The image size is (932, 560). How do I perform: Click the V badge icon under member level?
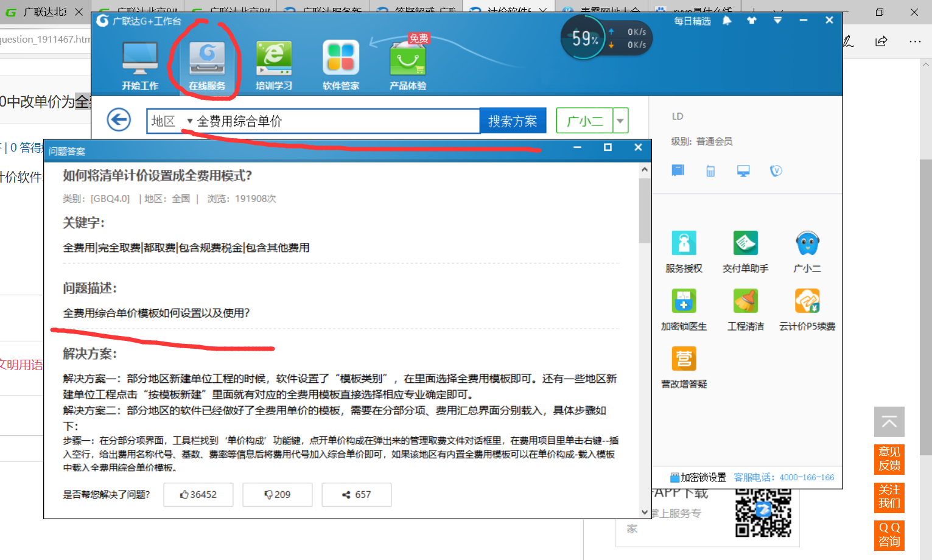[x=776, y=171]
